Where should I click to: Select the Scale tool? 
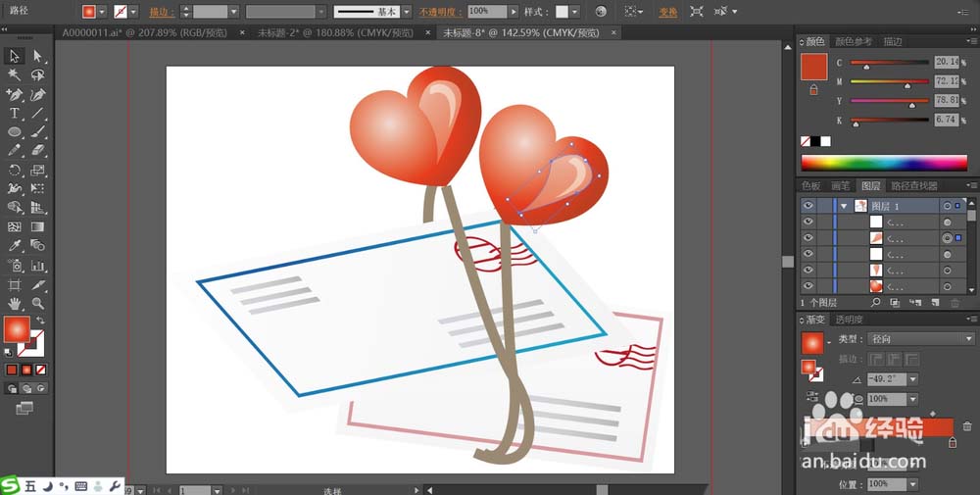[37, 170]
